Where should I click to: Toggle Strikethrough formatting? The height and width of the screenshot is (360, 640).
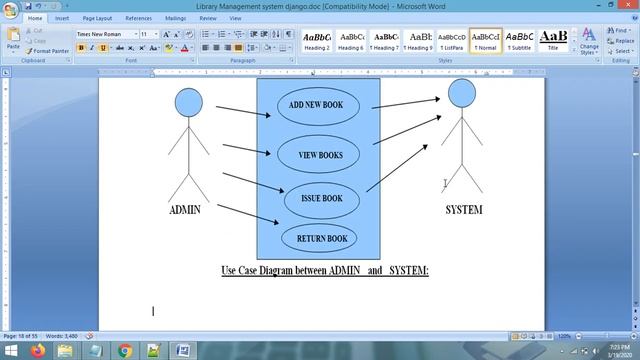tap(120, 48)
